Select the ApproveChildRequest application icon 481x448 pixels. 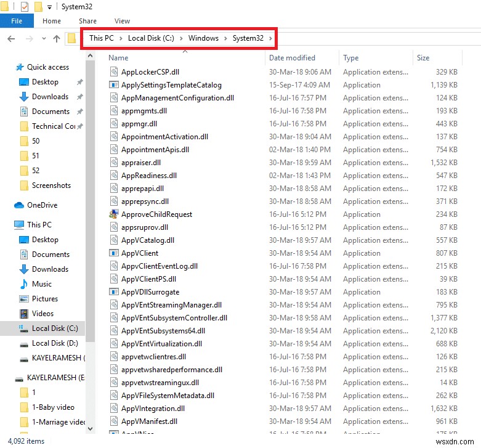pos(114,214)
